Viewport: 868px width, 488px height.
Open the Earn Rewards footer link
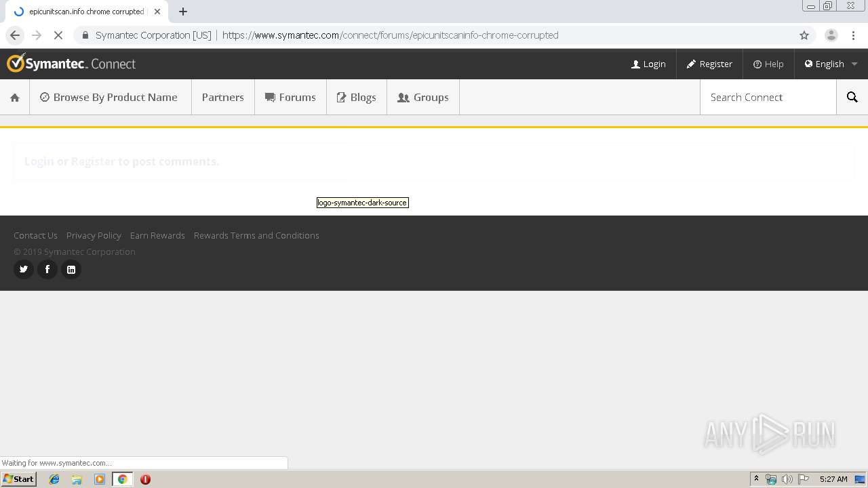click(157, 235)
